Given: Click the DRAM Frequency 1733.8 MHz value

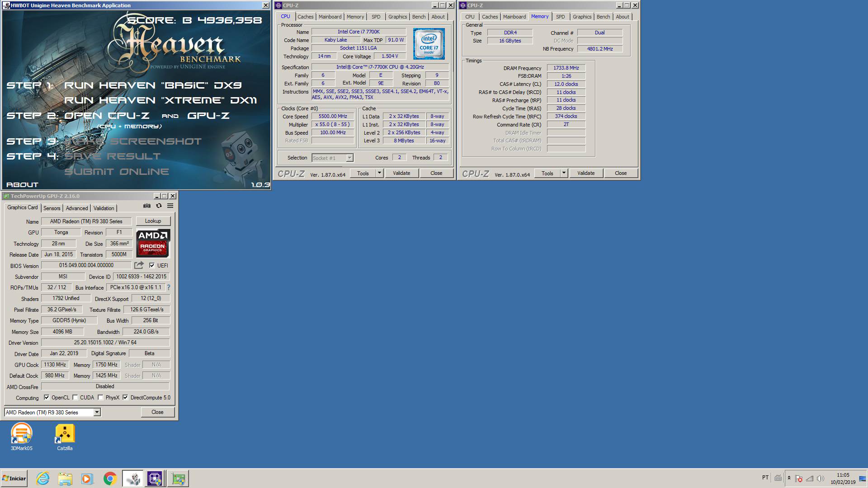Looking at the screenshot, I should [x=566, y=68].
